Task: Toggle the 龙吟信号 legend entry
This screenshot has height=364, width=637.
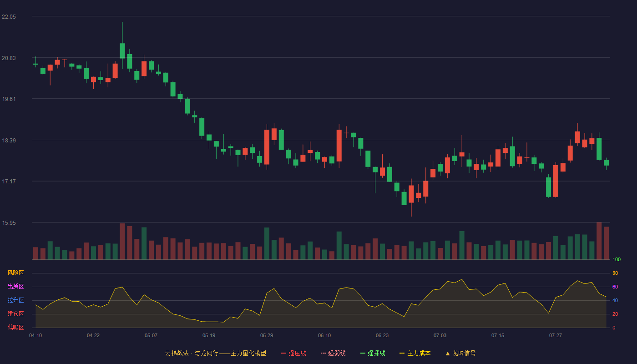Action: tap(460, 353)
